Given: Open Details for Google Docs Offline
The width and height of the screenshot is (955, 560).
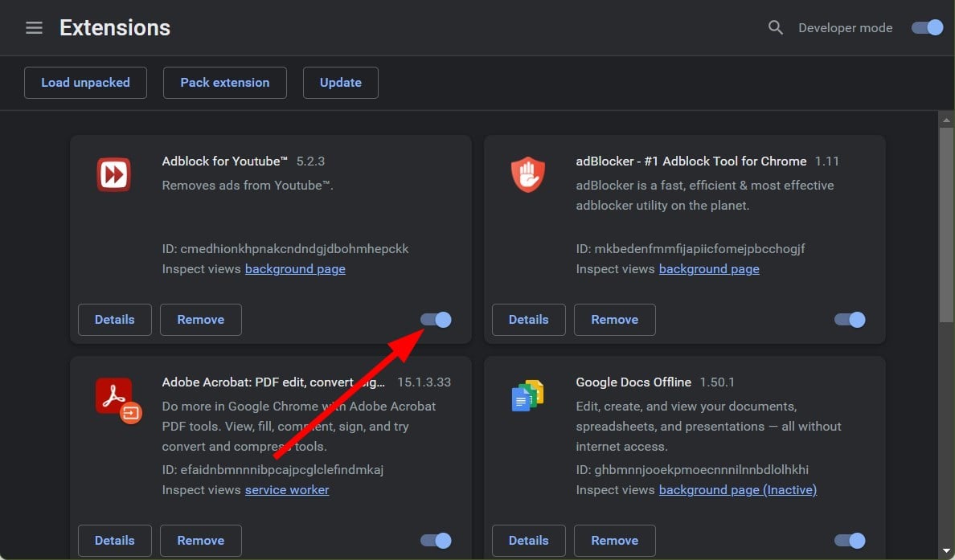Looking at the screenshot, I should (529, 541).
